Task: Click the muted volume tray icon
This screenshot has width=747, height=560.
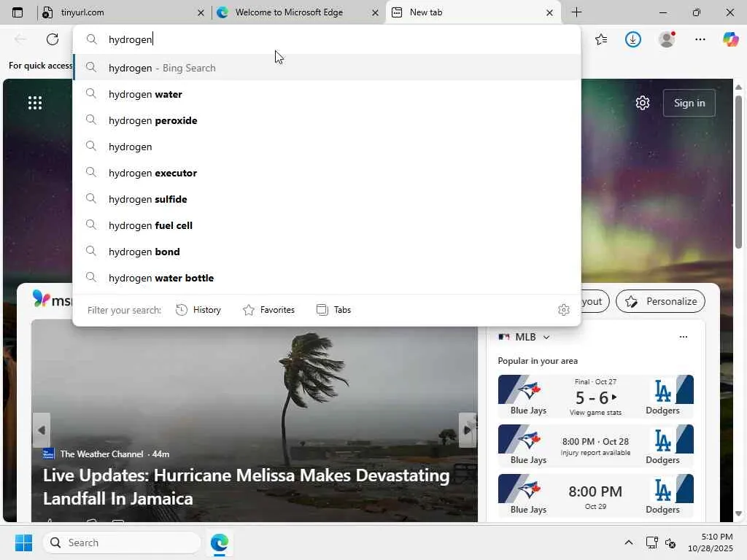Action: (x=670, y=542)
